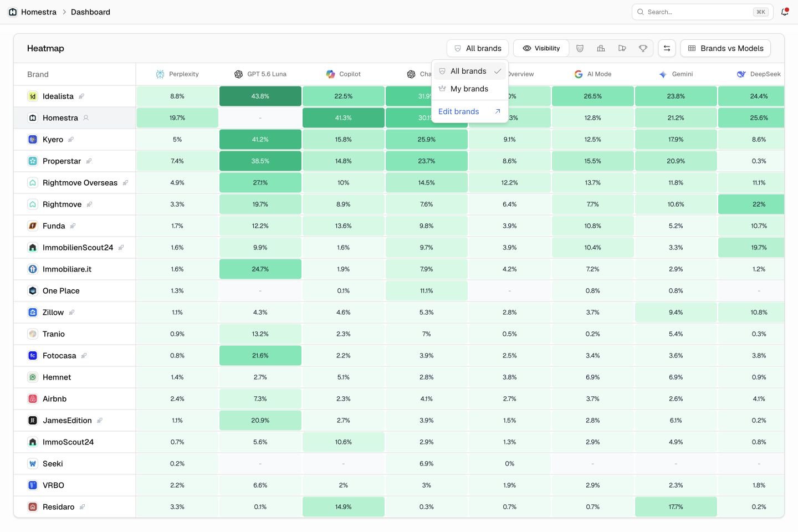Click the Airbnb brand logo
The width and height of the screenshot is (798, 532).
[33, 399]
